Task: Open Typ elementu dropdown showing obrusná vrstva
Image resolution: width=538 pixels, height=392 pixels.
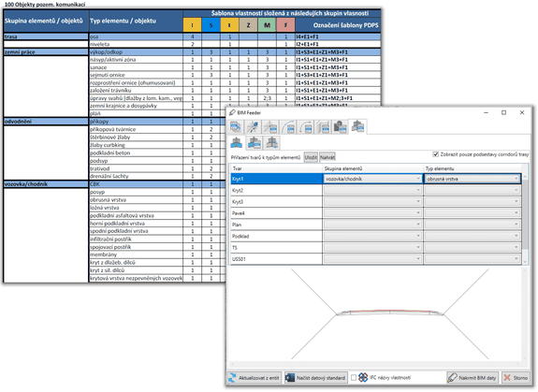Action: (473, 179)
